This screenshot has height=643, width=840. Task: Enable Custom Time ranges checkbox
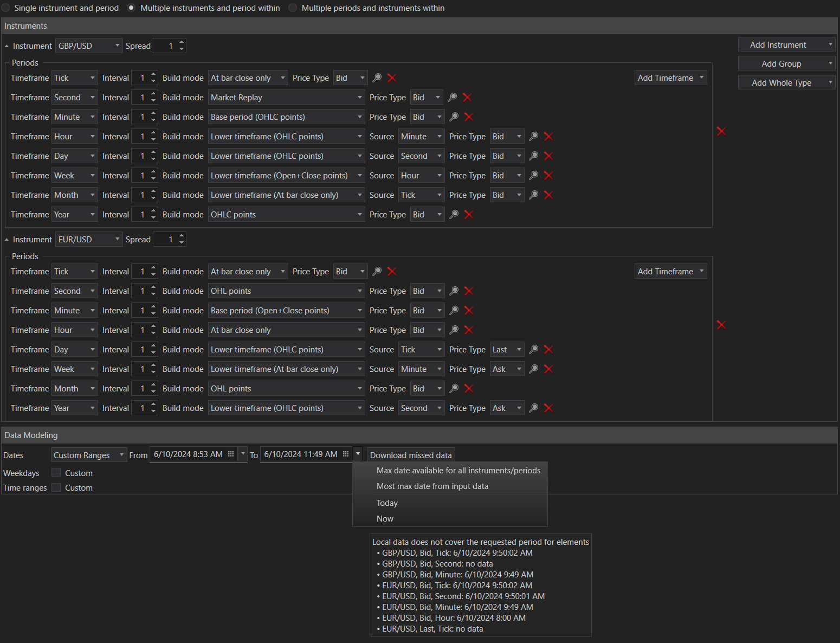click(56, 487)
